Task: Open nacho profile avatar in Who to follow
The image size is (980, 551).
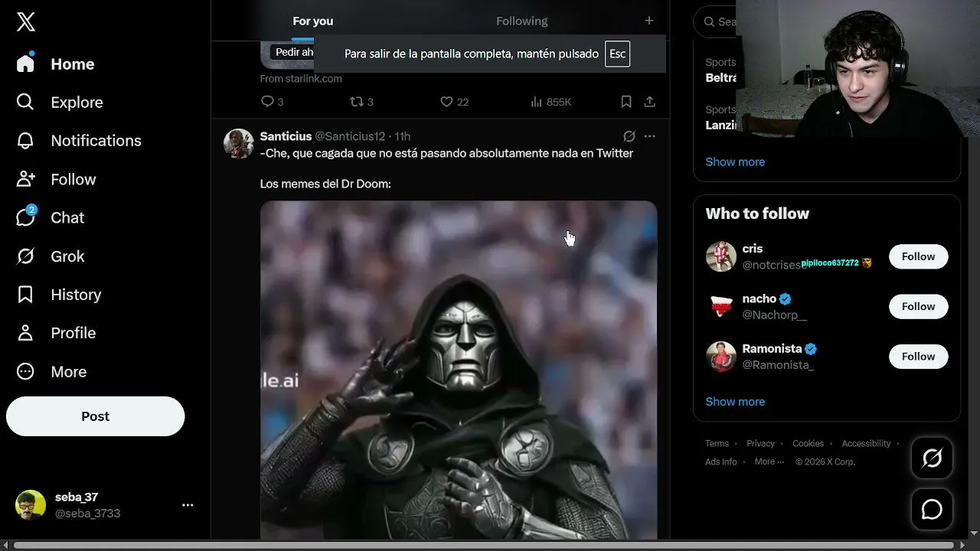Action: [x=721, y=306]
